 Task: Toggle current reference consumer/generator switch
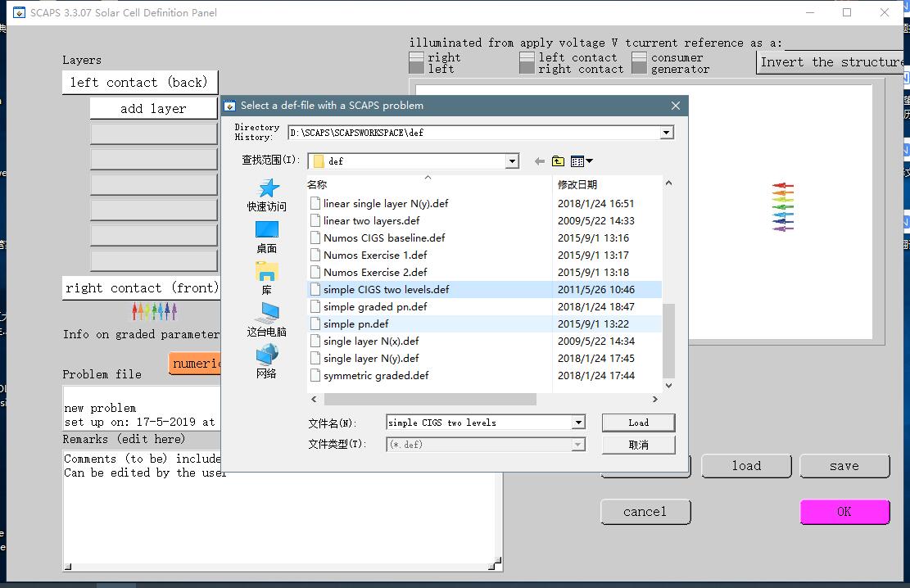(639, 63)
